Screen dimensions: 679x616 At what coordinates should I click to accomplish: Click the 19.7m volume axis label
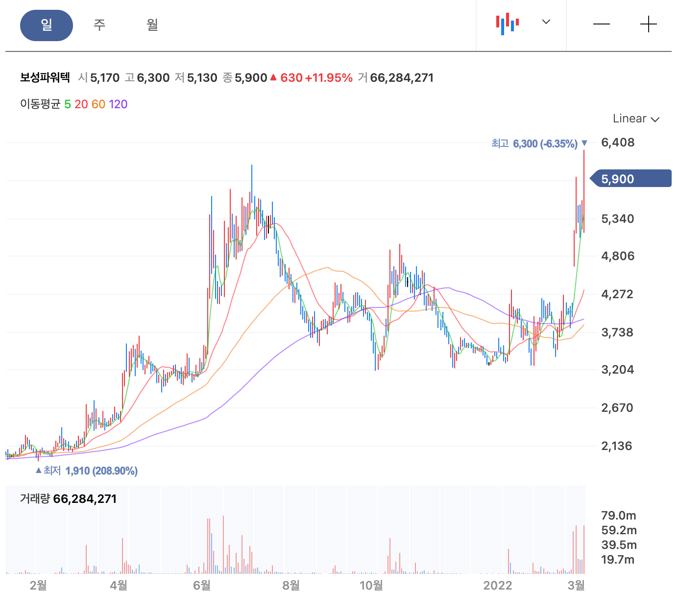point(618,560)
